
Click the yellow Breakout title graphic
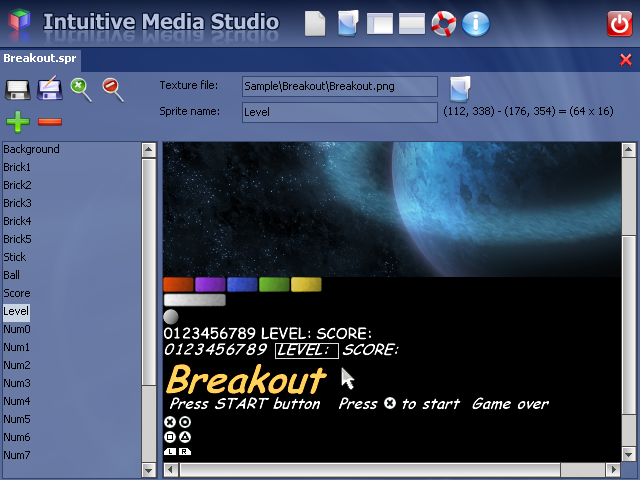[247, 380]
